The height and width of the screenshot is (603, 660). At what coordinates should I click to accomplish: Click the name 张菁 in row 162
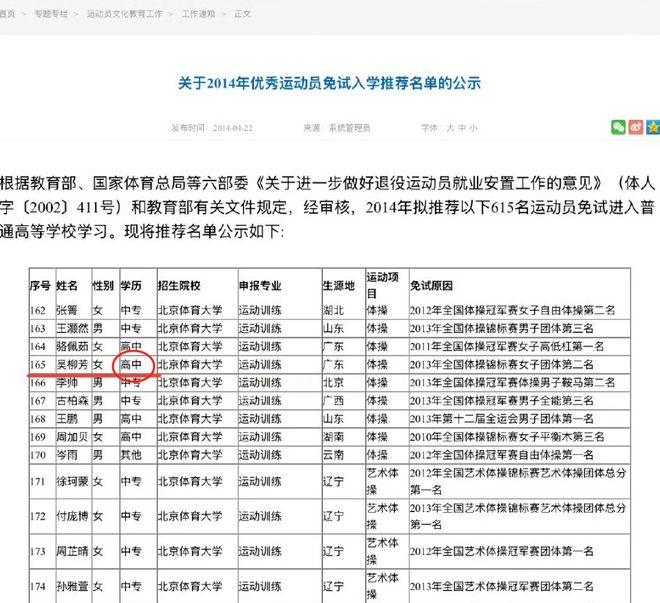point(67,310)
